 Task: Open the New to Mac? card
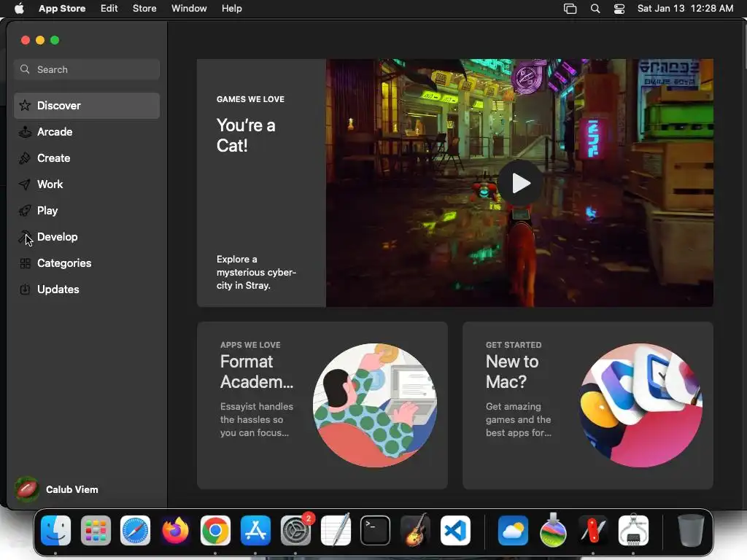pyautogui.click(x=587, y=405)
